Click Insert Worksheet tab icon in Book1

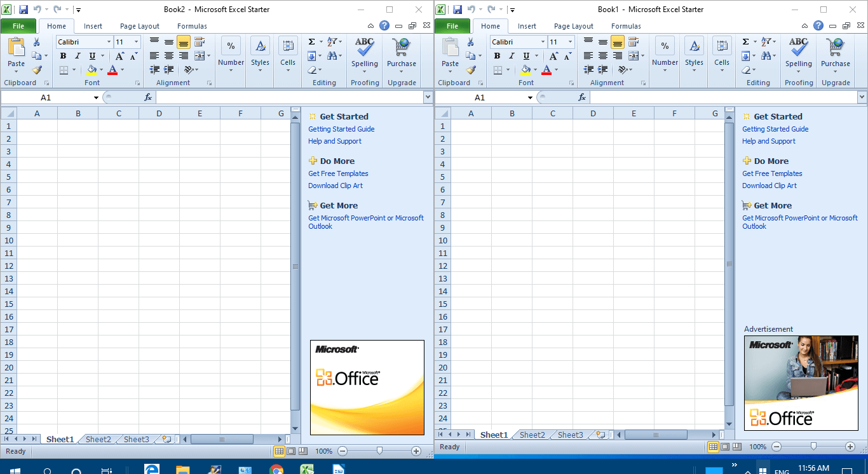(600, 435)
